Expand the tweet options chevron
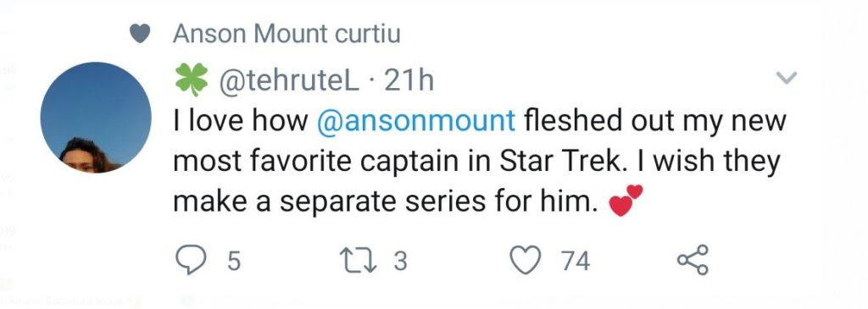This screenshot has width=868, height=309. pyautogui.click(x=786, y=77)
